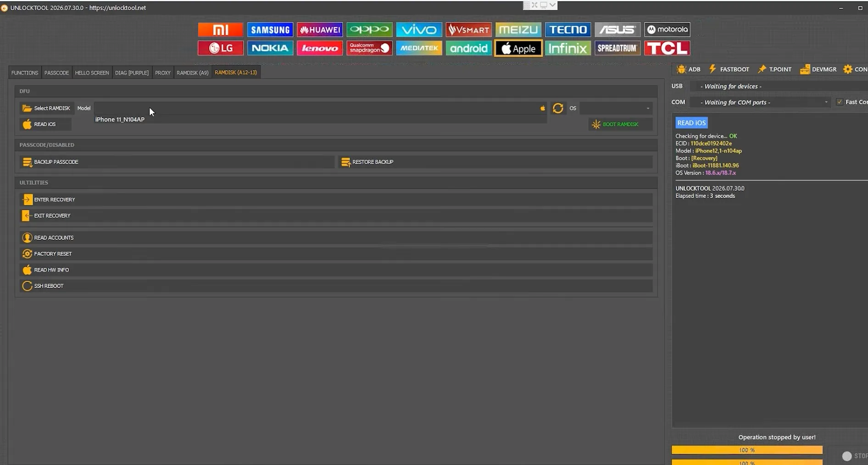This screenshot has height=465, width=868.
Task: Choose the Huawei brand logo
Action: tap(320, 30)
